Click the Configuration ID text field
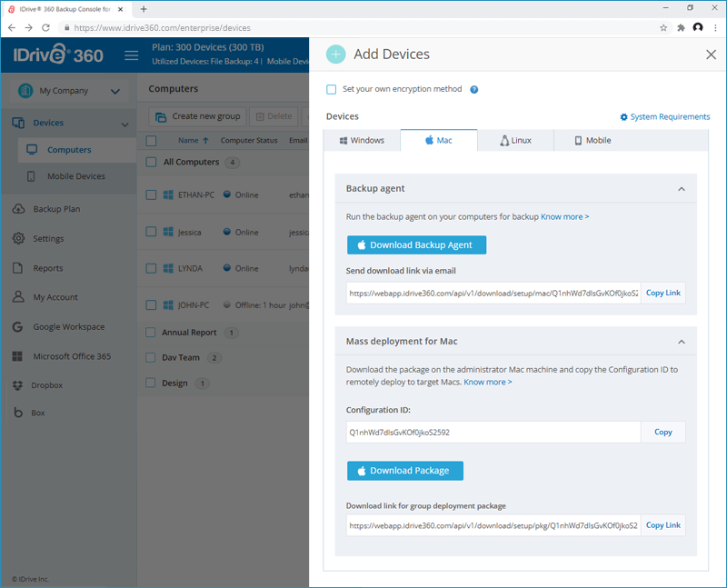This screenshot has height=588, width=727. [493, 433]
